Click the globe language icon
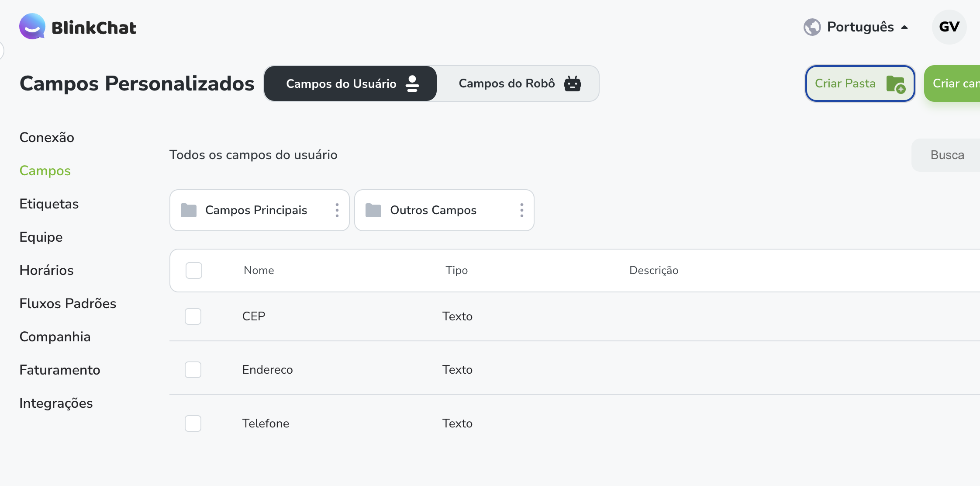 812,27
